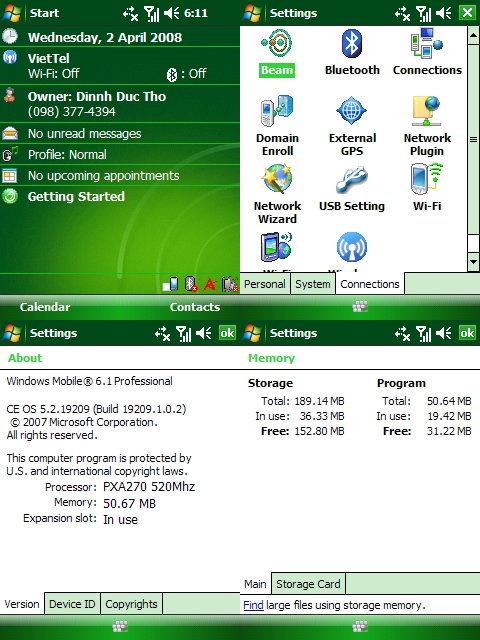Click the 6:11 clock in title bar
The height and width of the screenshot is (640, 480).
[x=196, y=13]
